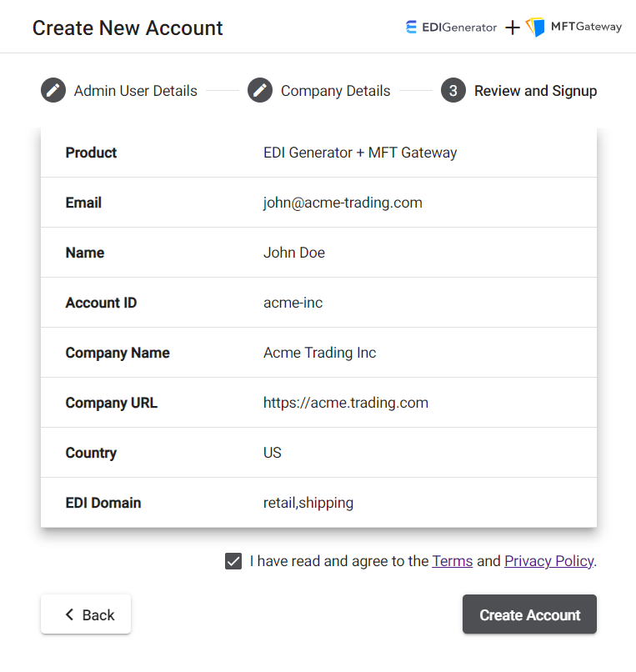The height and width of the screenshot is (672, 636).
Task: Click the Back chevron arrow icon
Action: [69, 614]
